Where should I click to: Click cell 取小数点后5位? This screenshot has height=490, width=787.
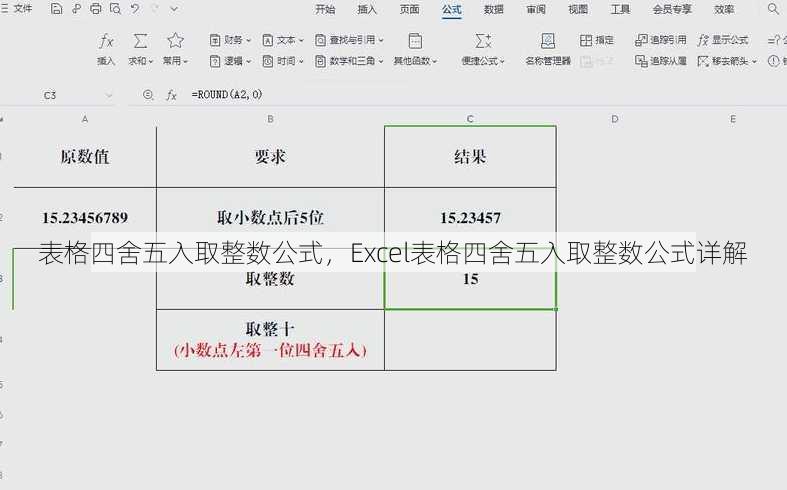271,218
